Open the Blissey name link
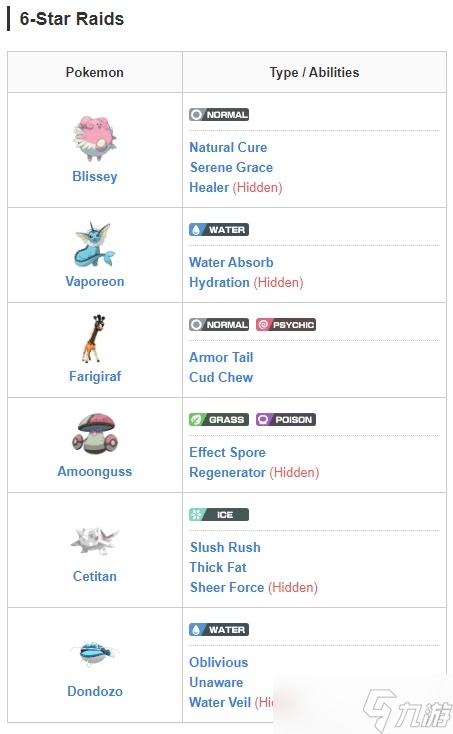Screen dimensions: 453x734 point(95,176)
